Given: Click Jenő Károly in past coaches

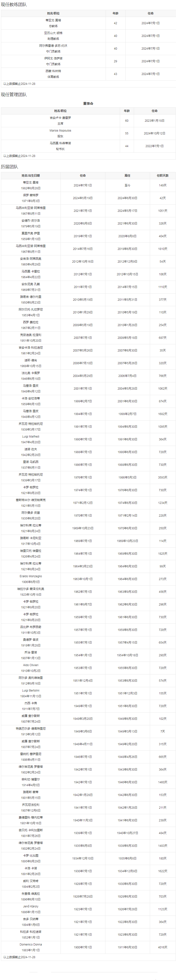Looking at the screenshot, I should click(30, 906).
